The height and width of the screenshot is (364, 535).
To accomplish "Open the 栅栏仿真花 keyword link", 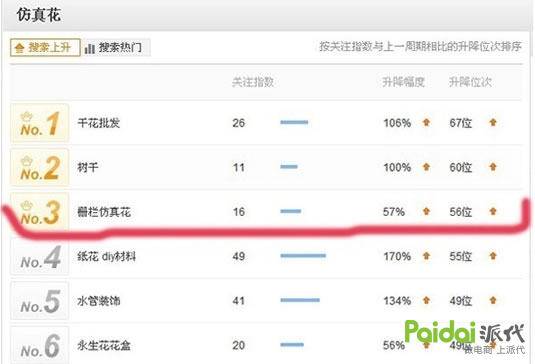I will 104,212.
